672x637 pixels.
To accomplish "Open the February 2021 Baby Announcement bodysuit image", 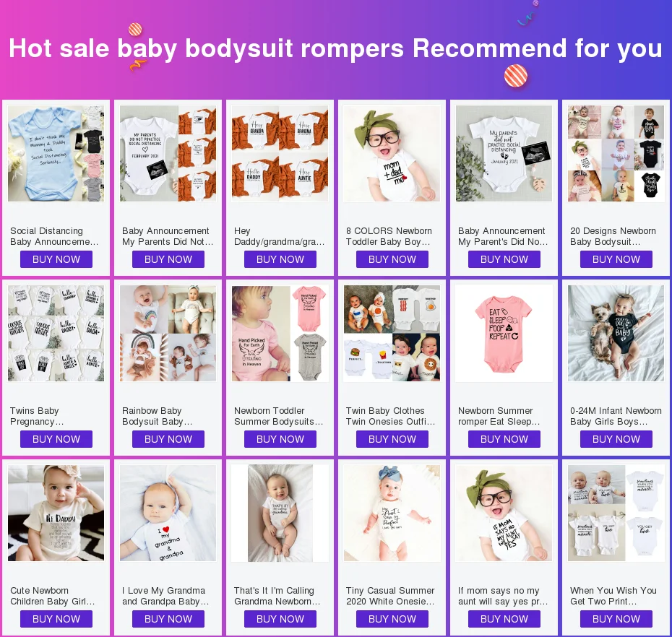I will pyautogui.click(x=168, y=153).
